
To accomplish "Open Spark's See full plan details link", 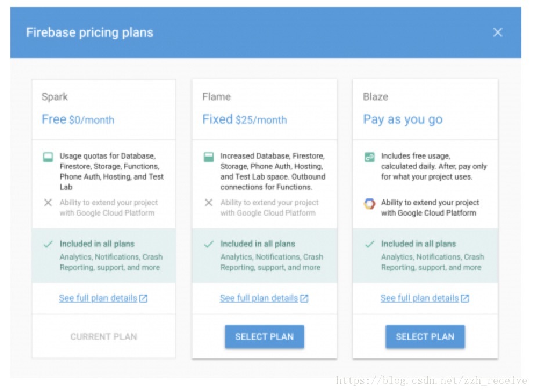I will [x=98, y=298].
